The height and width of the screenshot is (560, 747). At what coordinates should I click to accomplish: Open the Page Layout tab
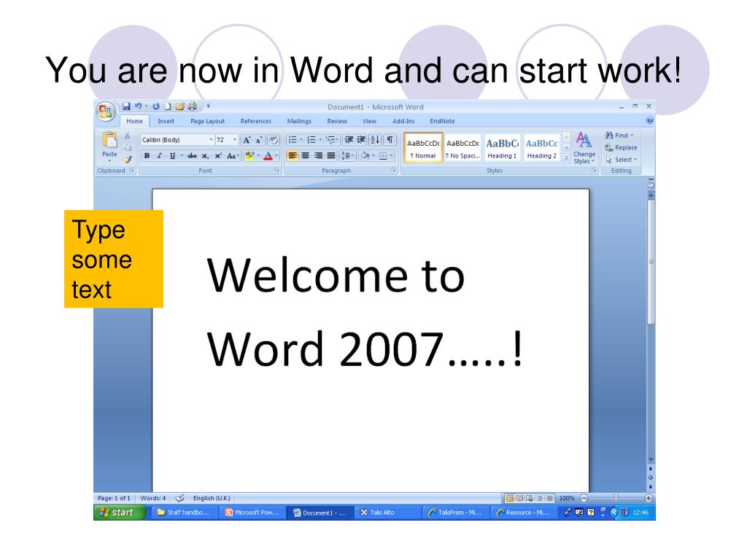[x=207, y=122]
